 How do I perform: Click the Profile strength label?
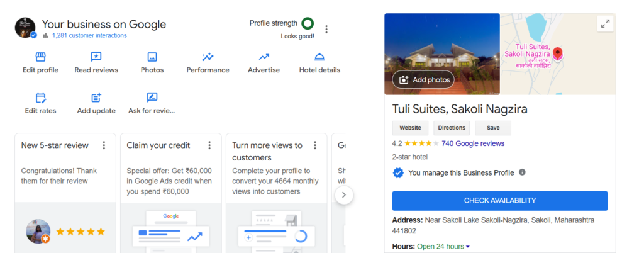coord(273,23)
